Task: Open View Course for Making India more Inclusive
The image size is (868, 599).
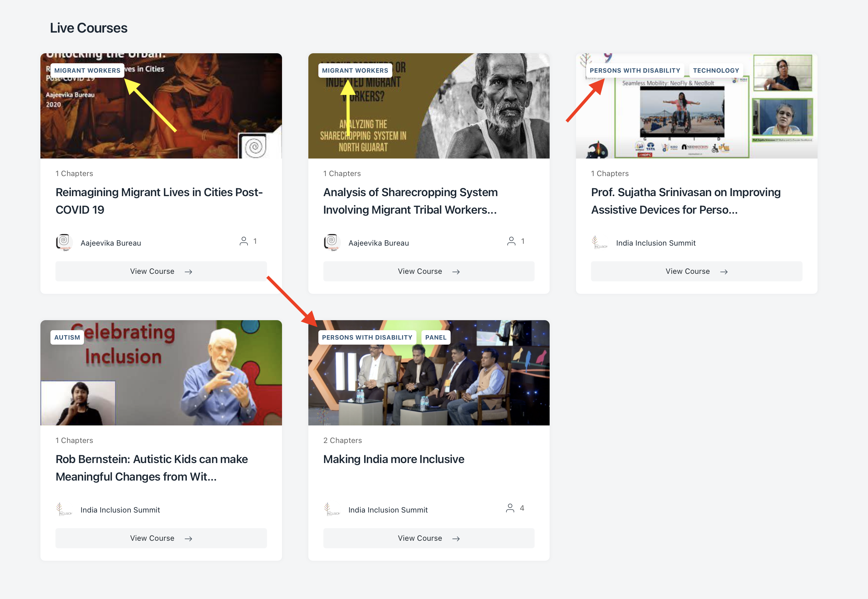Action: [x=428, y=538]
